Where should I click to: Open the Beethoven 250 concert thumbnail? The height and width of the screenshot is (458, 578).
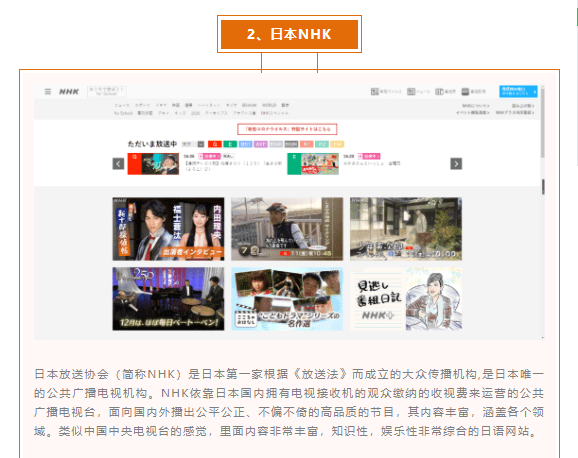pos(168,299)
